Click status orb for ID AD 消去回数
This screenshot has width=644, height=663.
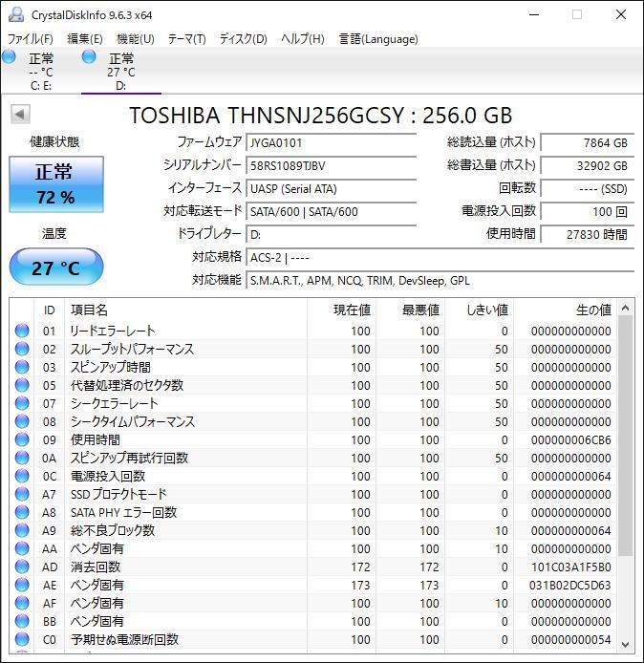point(22,567)
